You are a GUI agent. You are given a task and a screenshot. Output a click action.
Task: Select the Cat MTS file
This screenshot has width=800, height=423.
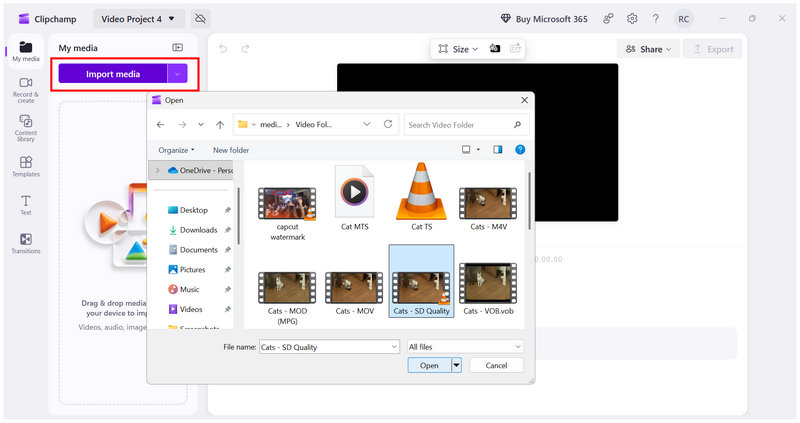355,198
